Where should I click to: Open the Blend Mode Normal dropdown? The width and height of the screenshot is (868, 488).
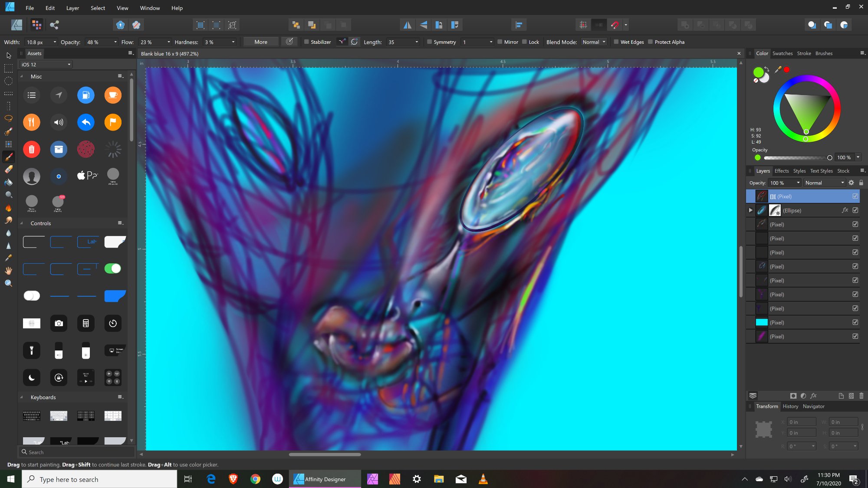[x=594, y=42]
